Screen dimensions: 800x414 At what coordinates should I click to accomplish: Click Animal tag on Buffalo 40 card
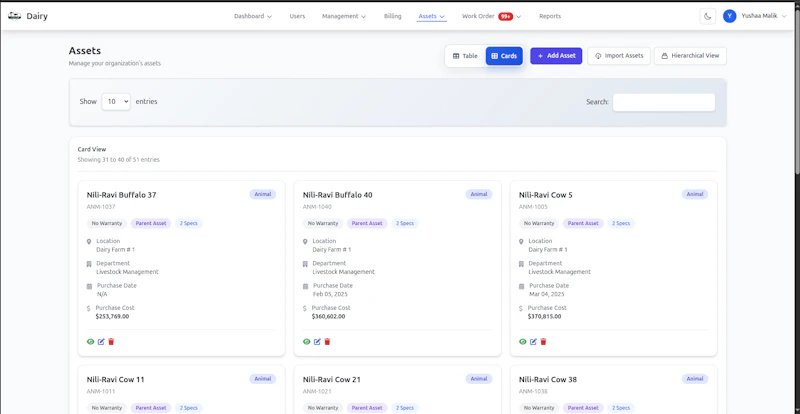click(479, 194)
